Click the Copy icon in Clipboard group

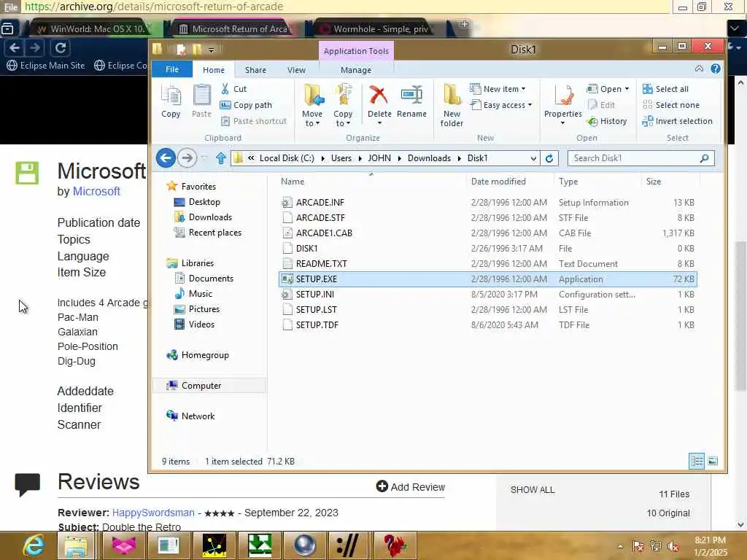pos(171,101)
